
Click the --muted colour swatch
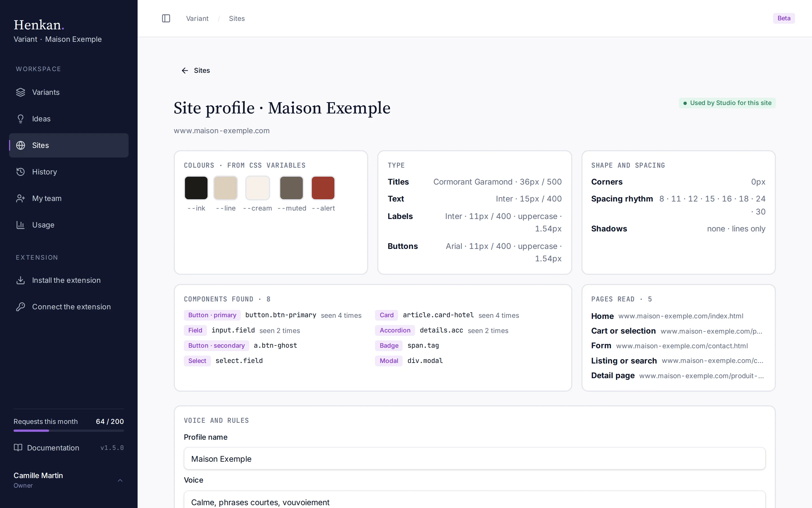pos(292,188)
